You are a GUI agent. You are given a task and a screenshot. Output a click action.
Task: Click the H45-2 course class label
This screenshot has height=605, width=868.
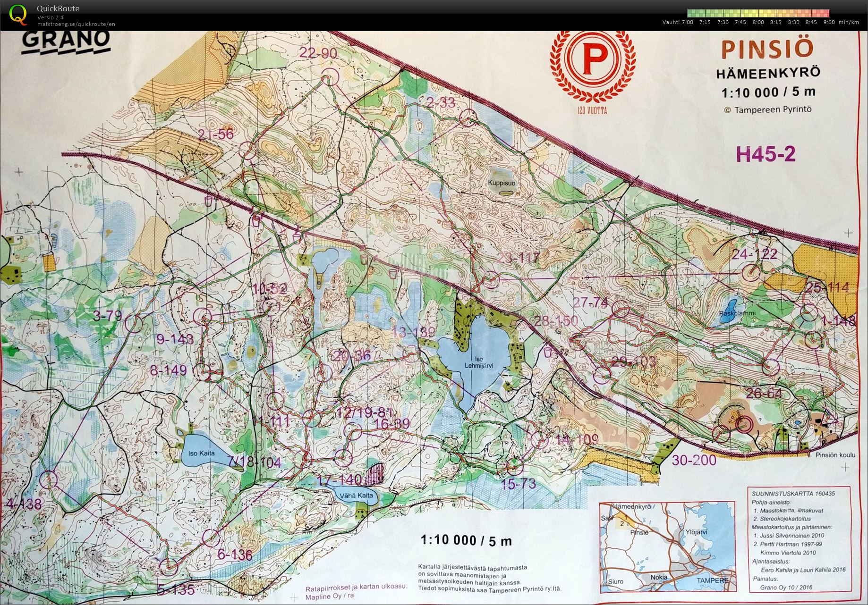[765, 154]
